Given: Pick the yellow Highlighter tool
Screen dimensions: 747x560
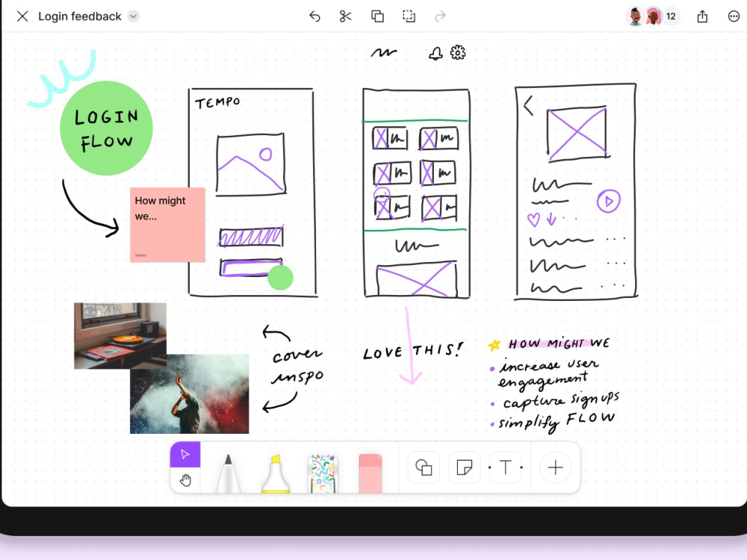Looking at the screenshot, I should click(276, 473).
